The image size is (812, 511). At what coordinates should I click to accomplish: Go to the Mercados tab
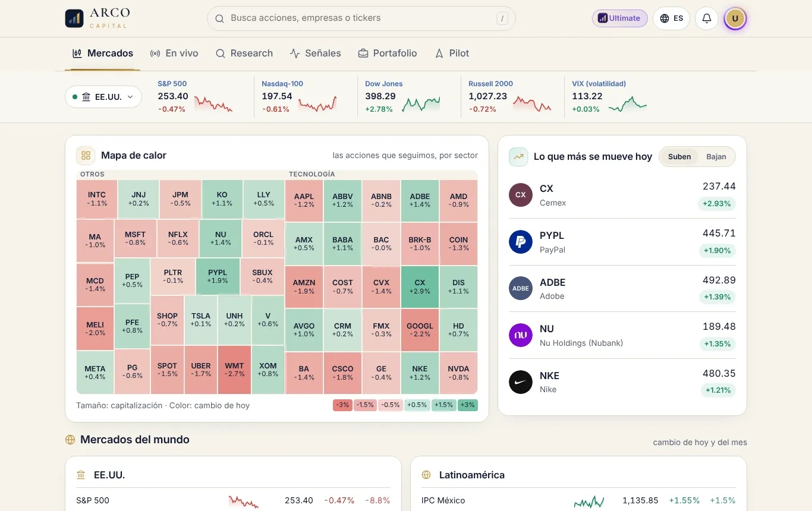[x=103, y=53]
